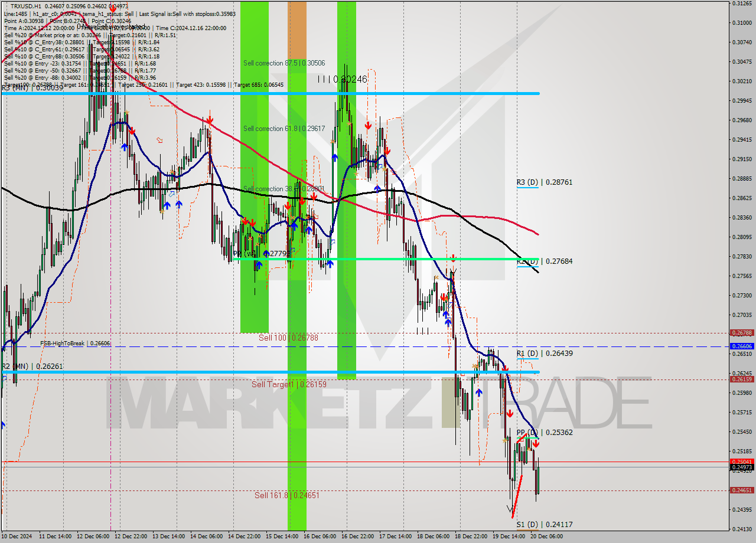This screenshot has height=543, width=756.
Task: Click the 'Target 685: 0.06545' text
Action: [x=259, y=85]
